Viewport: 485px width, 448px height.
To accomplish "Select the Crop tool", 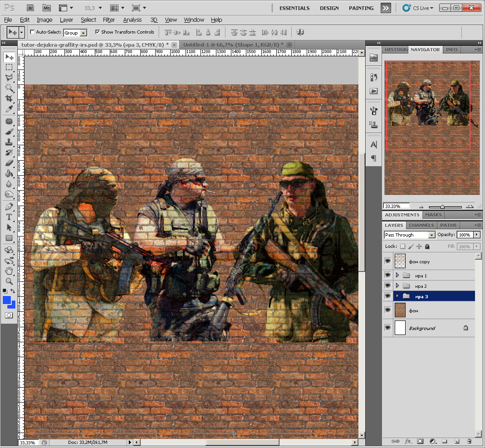I will tap(9, 98).
